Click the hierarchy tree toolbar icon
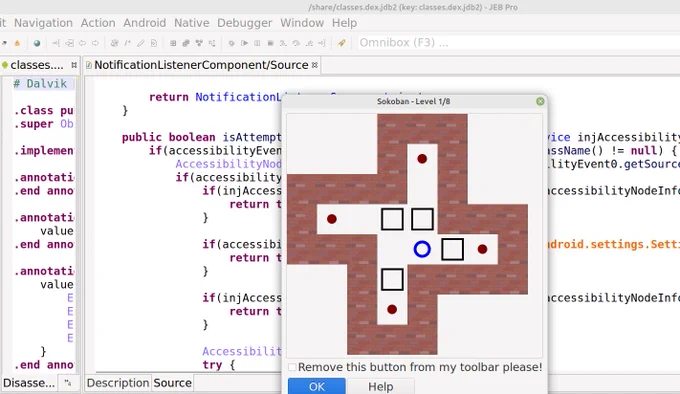Image resolution: width=680 pixels, height=394 pixels. (x=212, y=43)
